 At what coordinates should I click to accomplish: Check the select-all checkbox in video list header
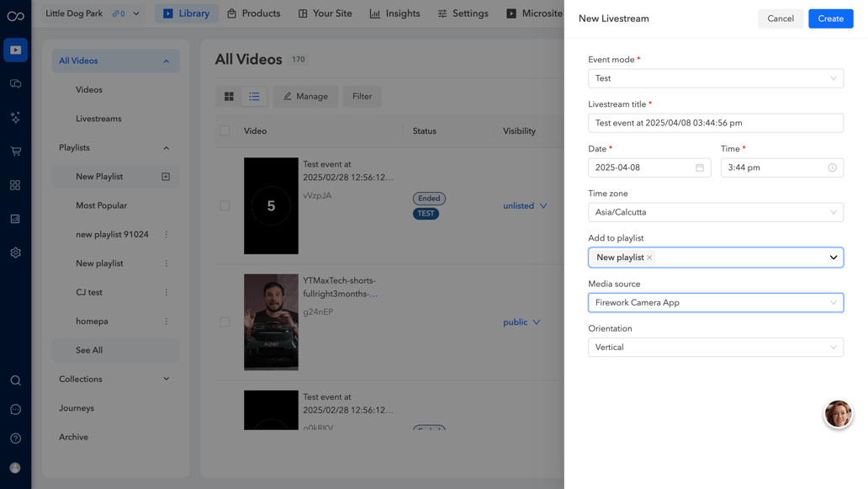pyautogui.click(x=225, y=130)
